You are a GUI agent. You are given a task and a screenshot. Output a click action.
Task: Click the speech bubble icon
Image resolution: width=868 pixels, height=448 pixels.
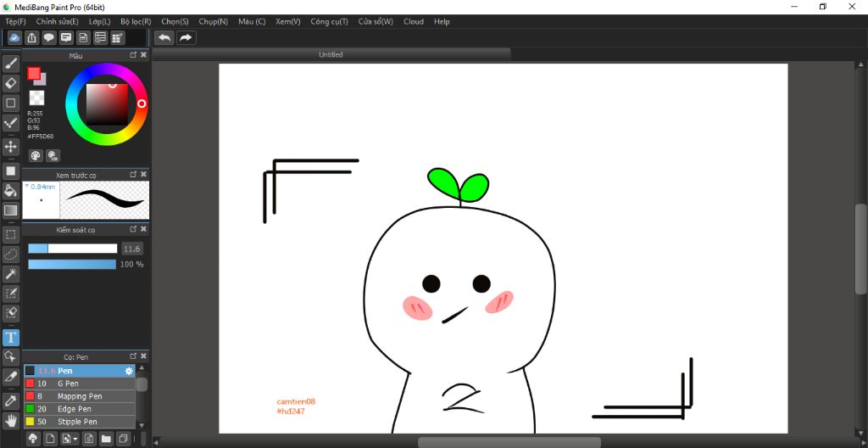coord(49,37)
